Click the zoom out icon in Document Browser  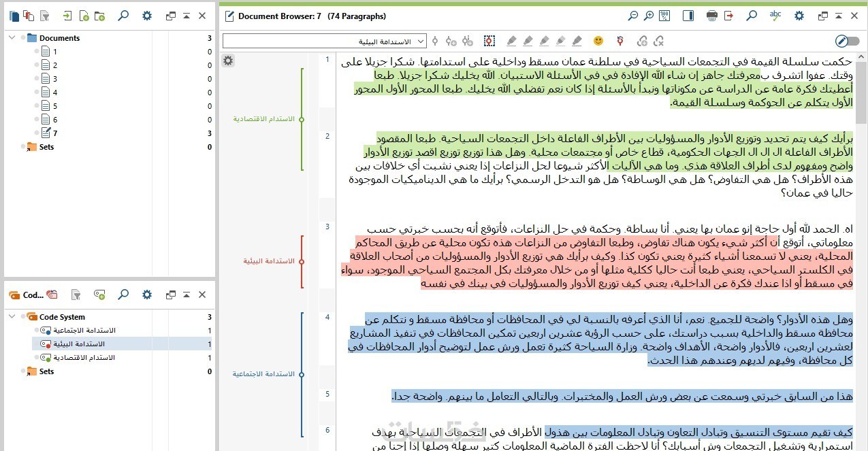(633, 16)
